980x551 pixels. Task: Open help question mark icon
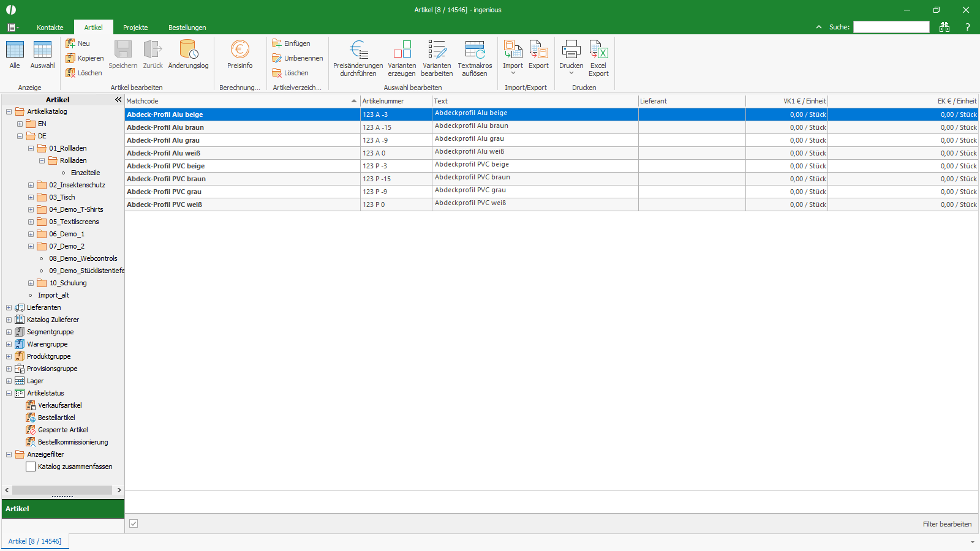968,27
